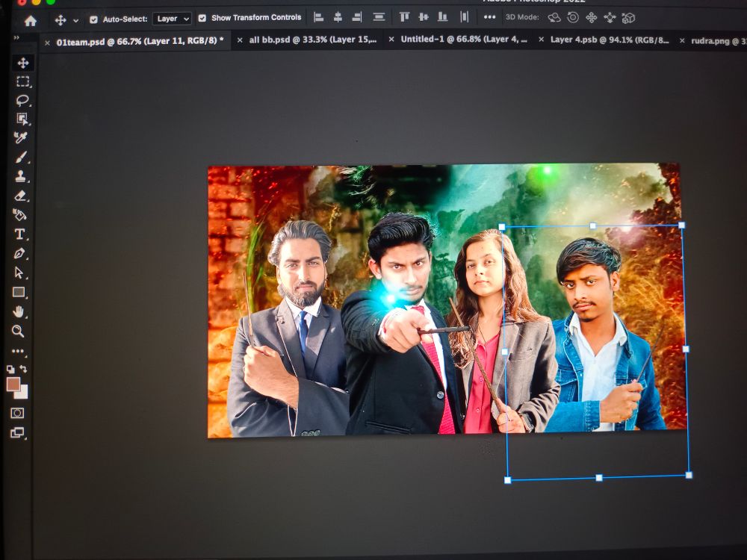Click the top-center transform handle
This screenshot has width=747, height=560.
(592, 225)
